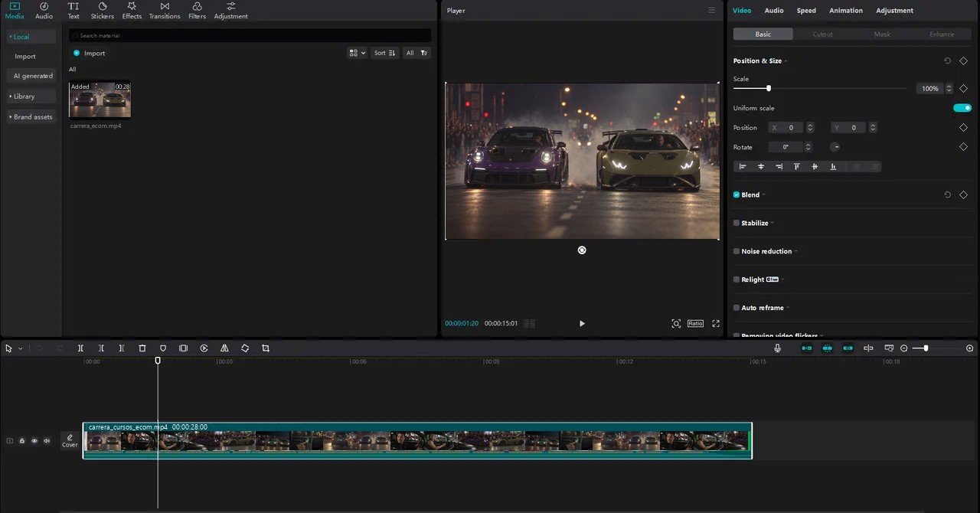Open the Stickers panel
980x513 pixels.
102,11
